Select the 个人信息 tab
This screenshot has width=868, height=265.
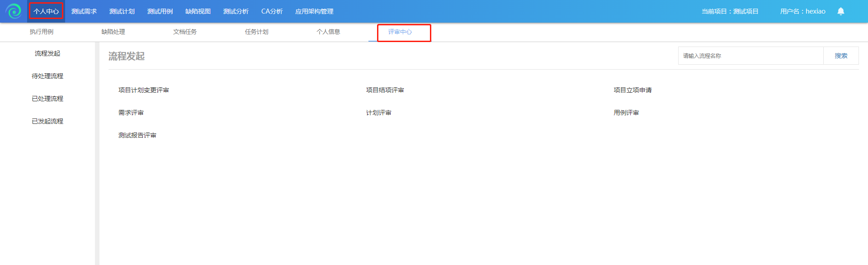click(328, 32)
